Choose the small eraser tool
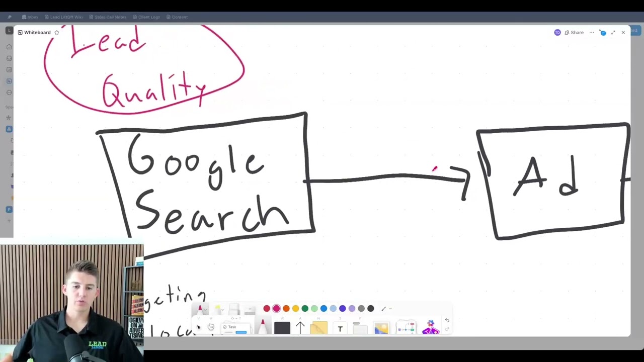This screenshot has width=644, height=362. 250,310
